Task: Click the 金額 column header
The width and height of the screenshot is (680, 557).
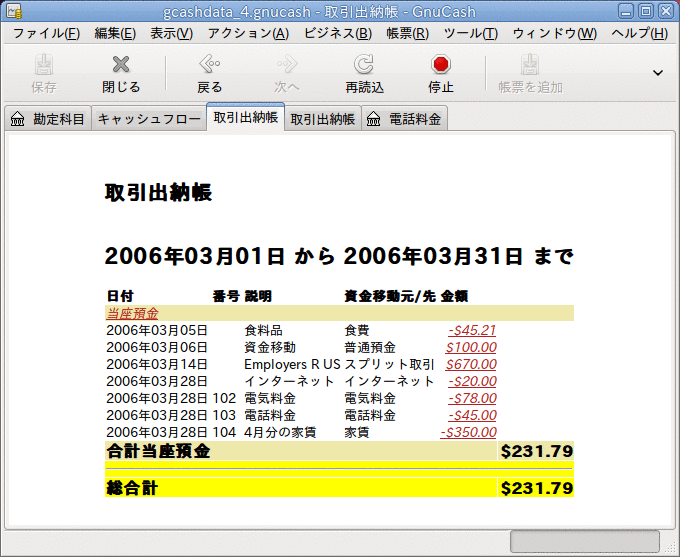Action: click(454, 296)
